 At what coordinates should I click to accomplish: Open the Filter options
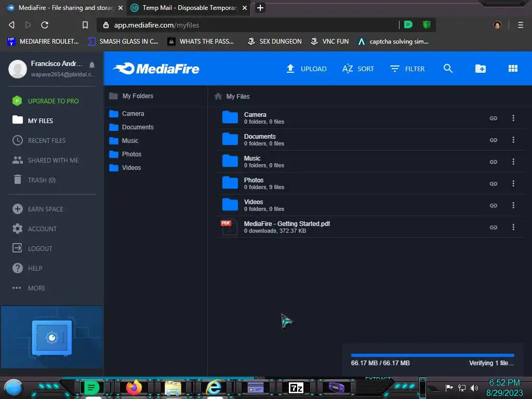407,69
